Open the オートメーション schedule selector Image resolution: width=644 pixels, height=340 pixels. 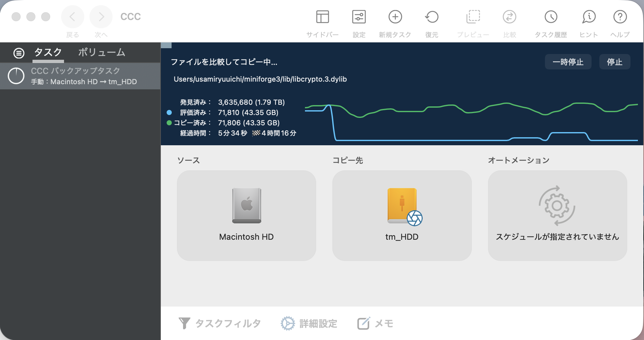click(557, 215)
